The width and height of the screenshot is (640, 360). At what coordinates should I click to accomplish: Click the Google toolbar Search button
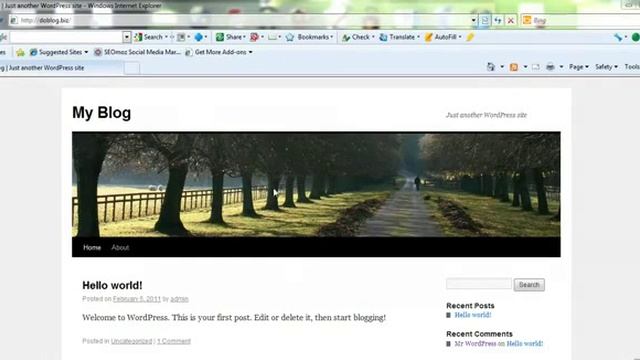click(149, 37)
